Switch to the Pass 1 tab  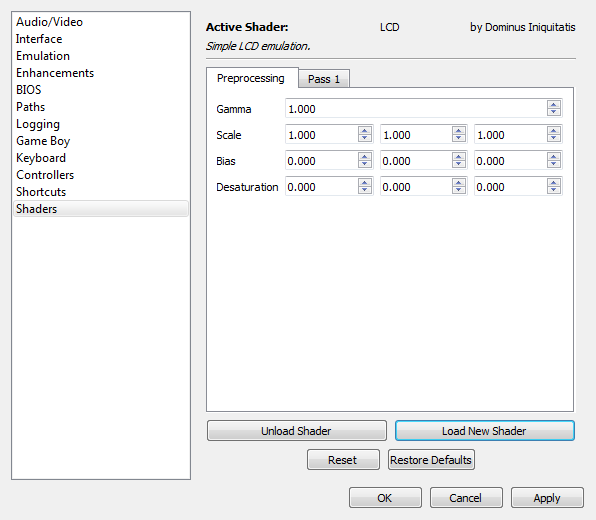(x=324, y=79)
